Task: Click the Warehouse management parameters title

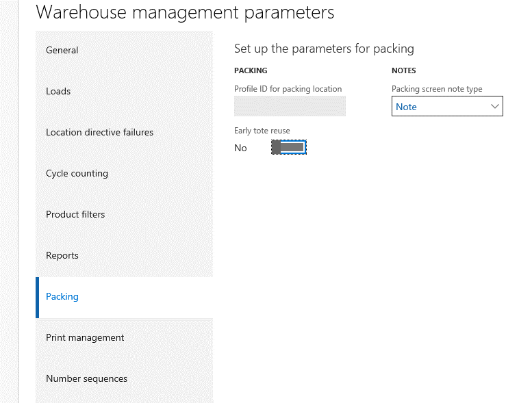Action: pyautogui.click(x=185, y=12)
